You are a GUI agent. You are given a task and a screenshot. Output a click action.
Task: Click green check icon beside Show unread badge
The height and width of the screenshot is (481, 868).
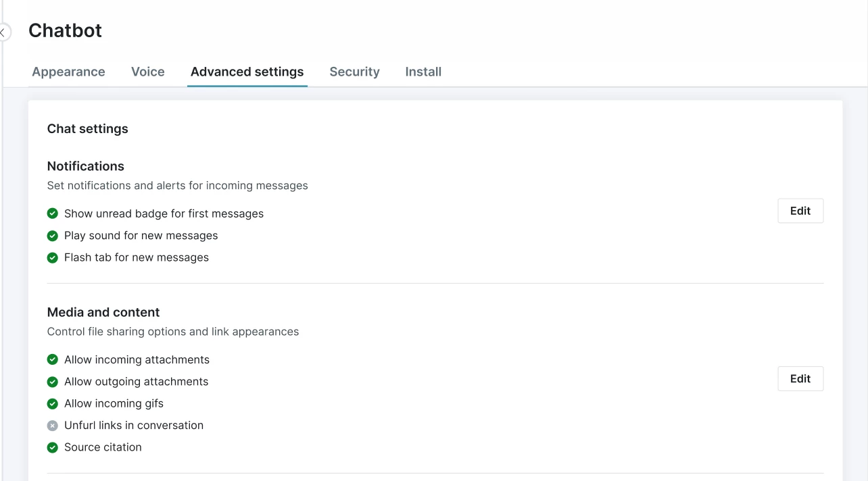coord(53,213)
